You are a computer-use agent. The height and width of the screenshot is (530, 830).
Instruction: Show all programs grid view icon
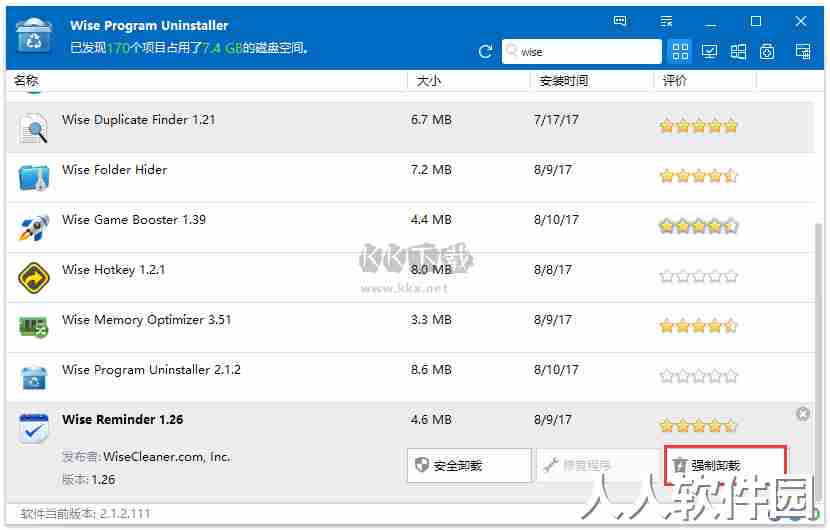click(x=680, y=51)
